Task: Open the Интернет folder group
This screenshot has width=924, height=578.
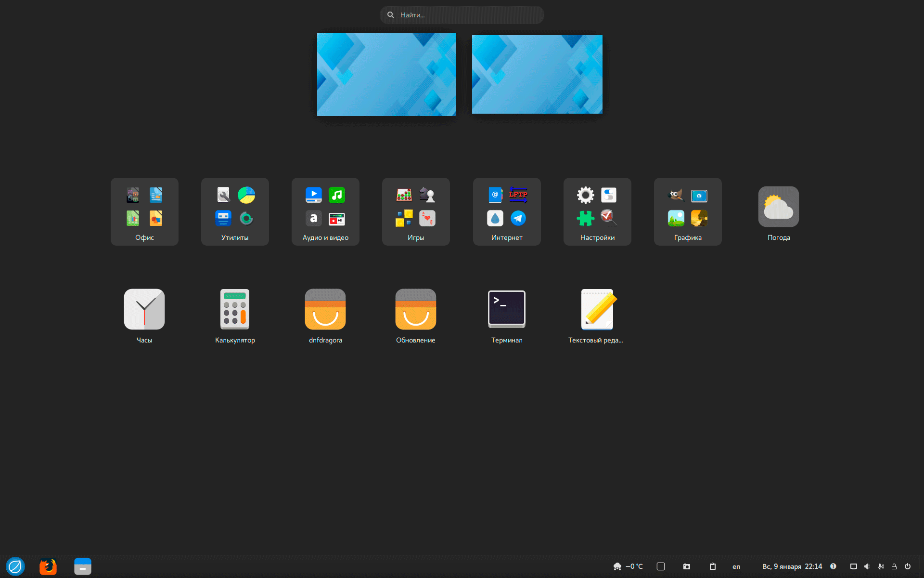Action: pyautogui.click(x=507, y=212)
